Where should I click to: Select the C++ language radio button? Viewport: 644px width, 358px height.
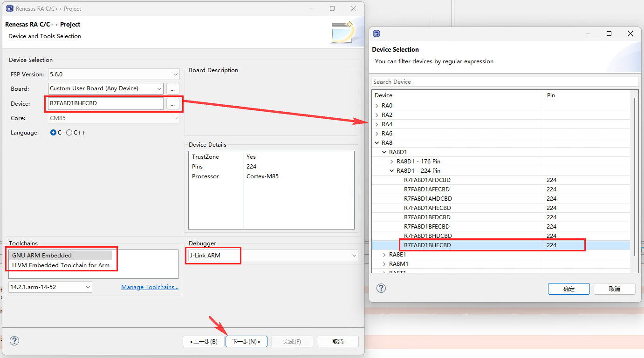(x=69, y=133)
